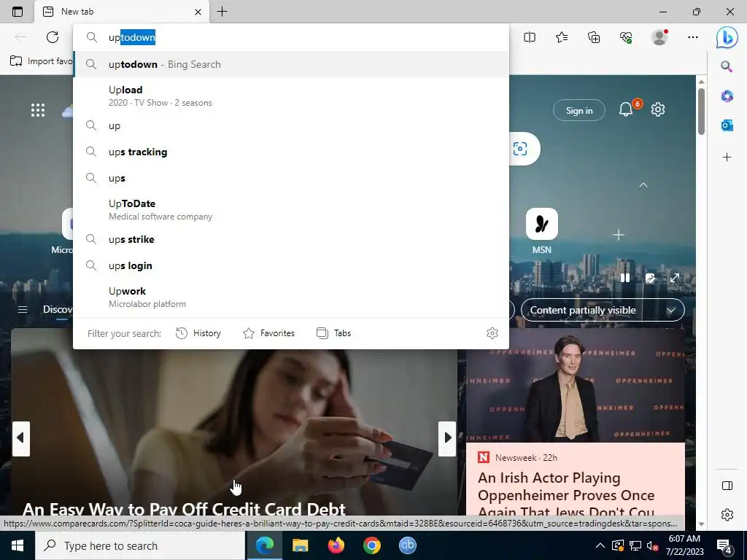
Task: Select Upload TV Show suggestion
Action: tap(291, 96)
